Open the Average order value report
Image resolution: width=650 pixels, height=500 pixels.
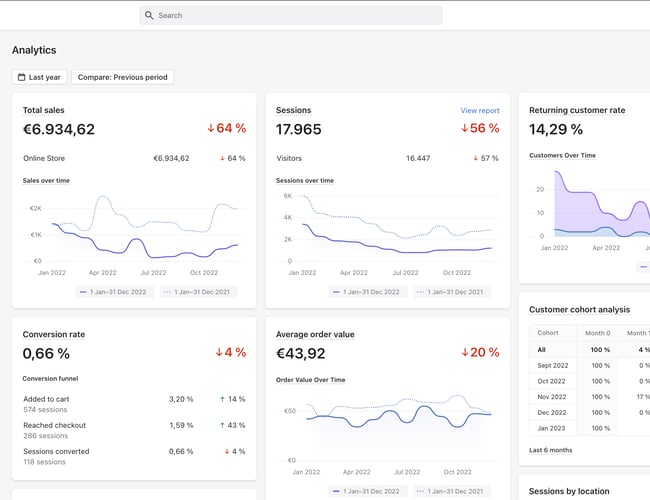[315, 334]
